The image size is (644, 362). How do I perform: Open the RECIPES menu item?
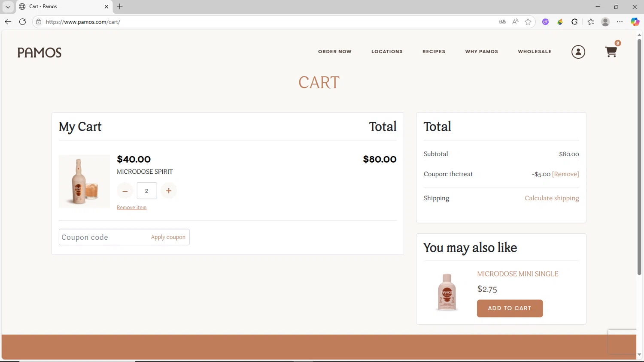pyautogui.click(x=434, y=51)
